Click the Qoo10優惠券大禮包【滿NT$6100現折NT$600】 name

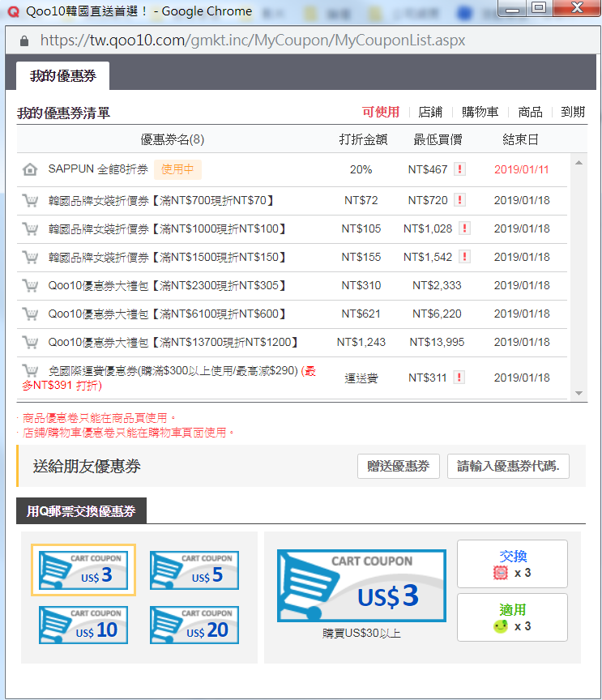(x=167, y=314)
